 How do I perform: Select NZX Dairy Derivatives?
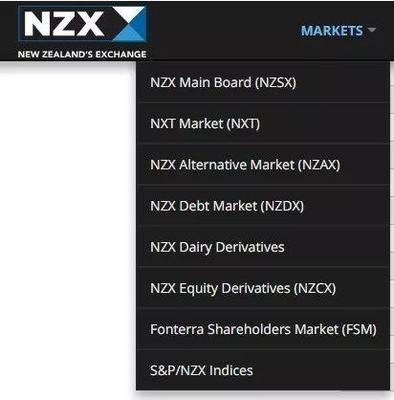[x=263, y=247]
